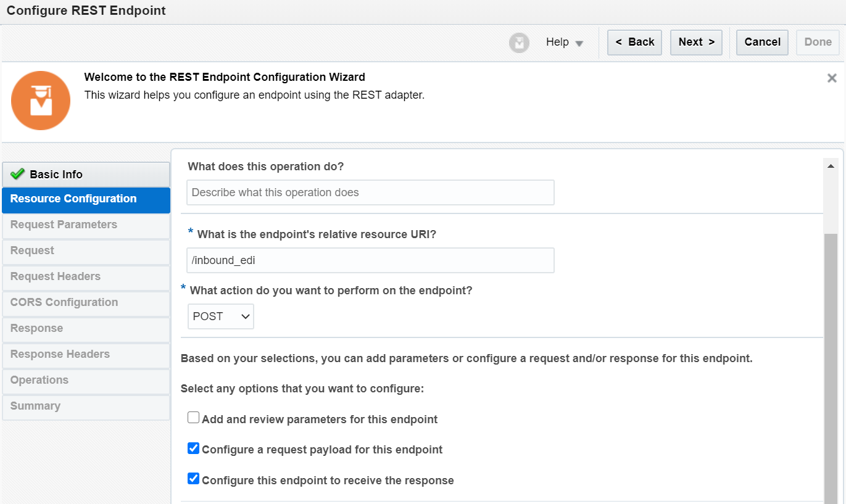Uncheck Configure a request payload option
The image size is (846, 504).
click(194, 448)
